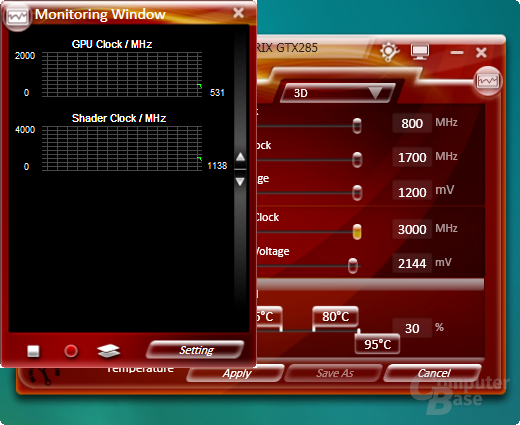Toggle monitoring via round graph icon

coord(488,81)
